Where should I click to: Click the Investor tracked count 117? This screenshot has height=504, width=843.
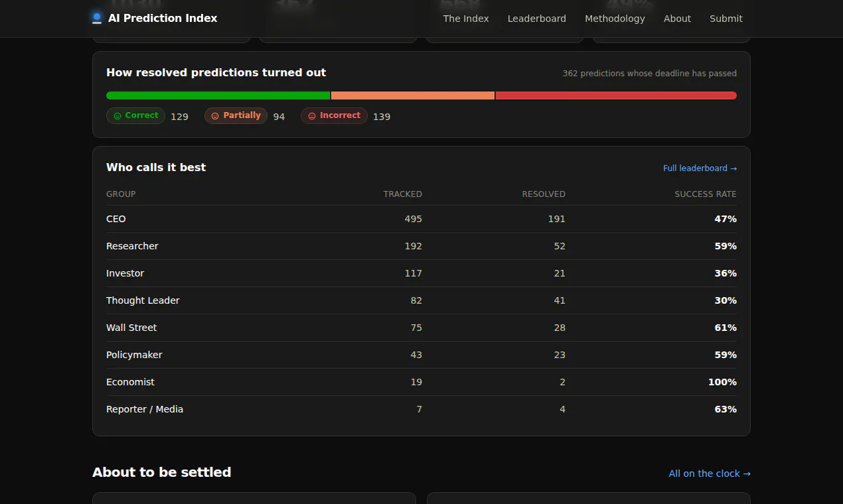click(x=414, y=273)
